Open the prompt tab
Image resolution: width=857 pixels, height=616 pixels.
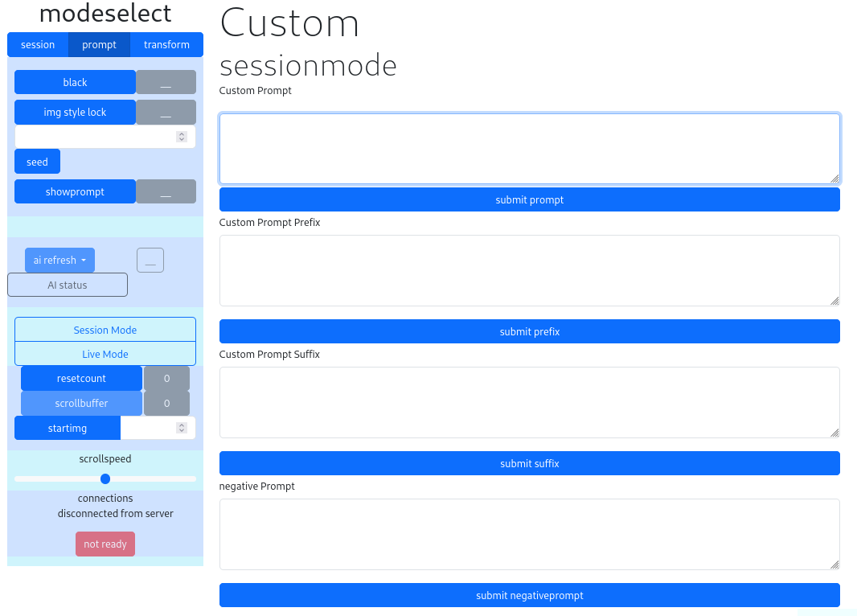[x=100, y=45]
